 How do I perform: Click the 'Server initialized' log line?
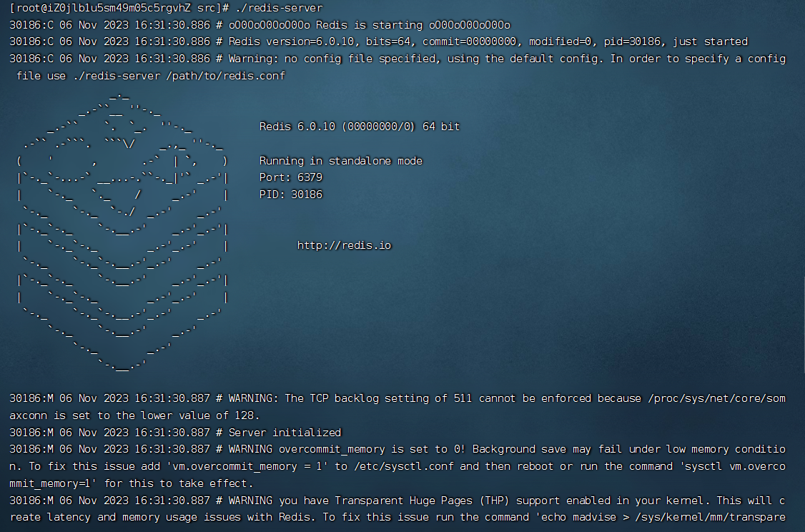[285, 433]
